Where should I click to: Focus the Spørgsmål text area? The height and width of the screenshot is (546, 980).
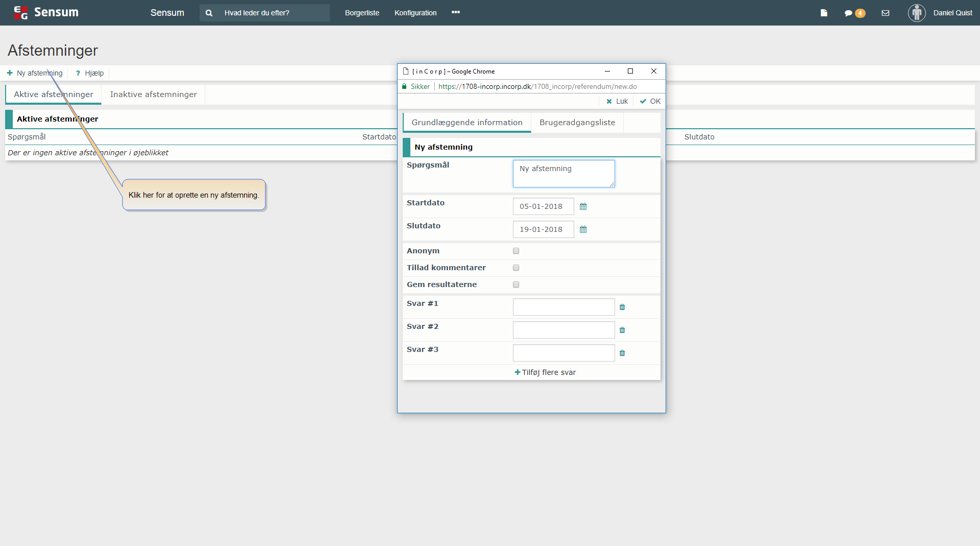(x=563, y=174)
